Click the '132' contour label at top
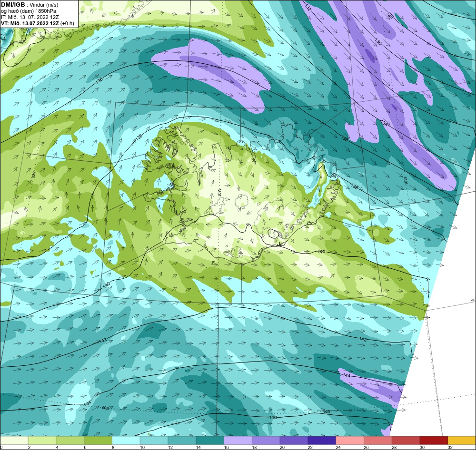This screenshot has width=476, height=450. [308, 8]
